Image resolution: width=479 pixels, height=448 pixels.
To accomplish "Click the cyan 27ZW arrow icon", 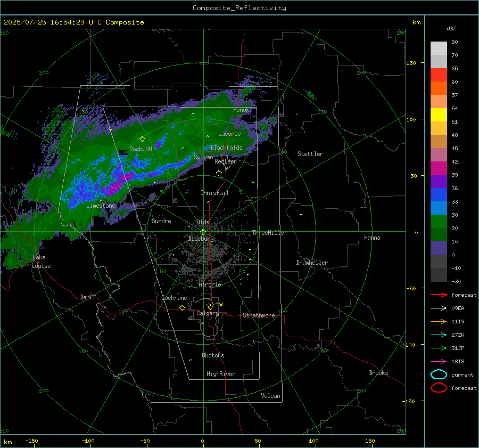I will (439, 335).
